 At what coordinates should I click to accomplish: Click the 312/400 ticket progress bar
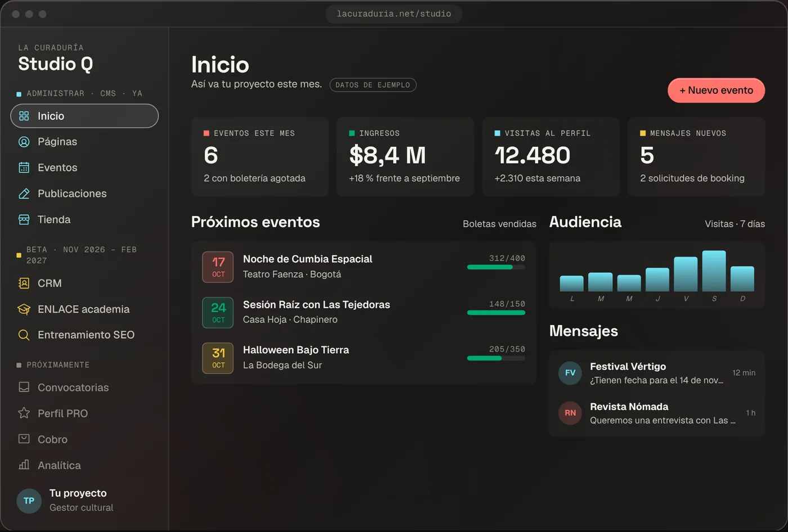pos(496,267)
